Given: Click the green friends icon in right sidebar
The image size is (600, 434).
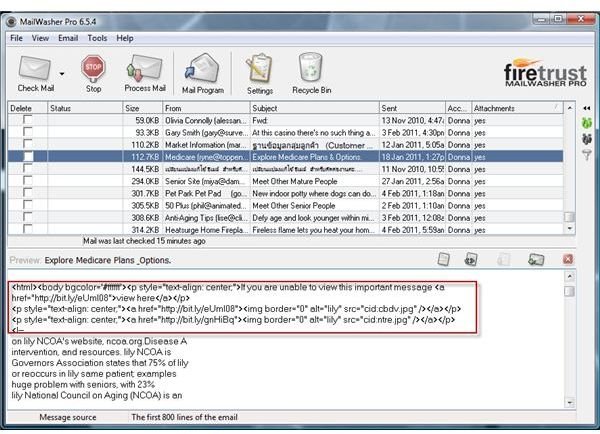Looking at the screenshot, I should 587,123.
